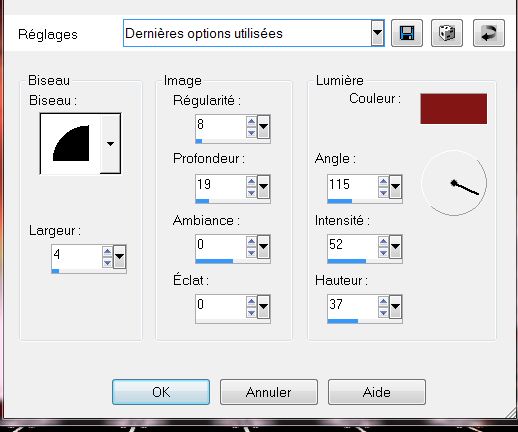Open the Hauteur slider popup arrow
518x432 pixels.
point(395,306)
